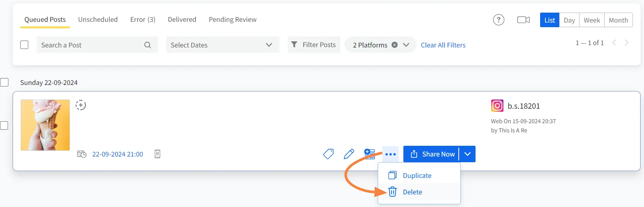Tick the Sunday 22-09-2024 date checkbox
The height and width of the screenshot is (207, 644).
(x=4, y=82)
